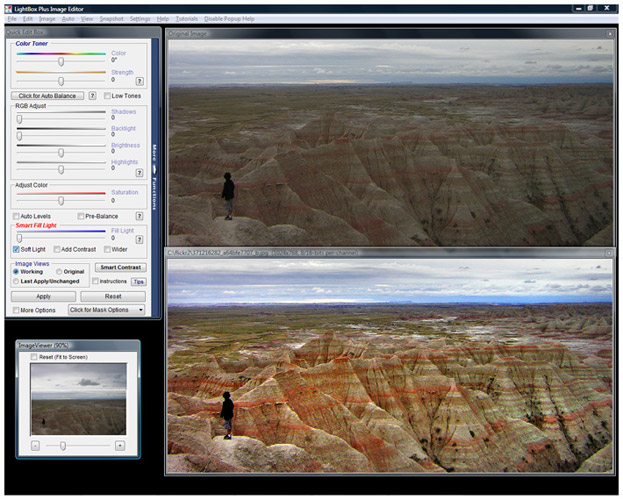This screenshot has width=623, height=500.
Task: Click the Smart Contrast button
Action: click(120, 267)
